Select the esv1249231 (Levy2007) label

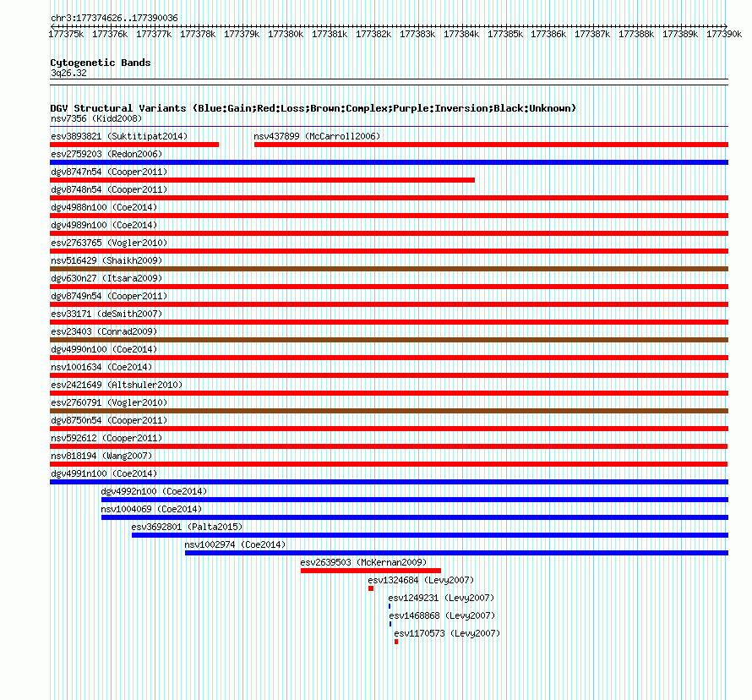[441, 598]
